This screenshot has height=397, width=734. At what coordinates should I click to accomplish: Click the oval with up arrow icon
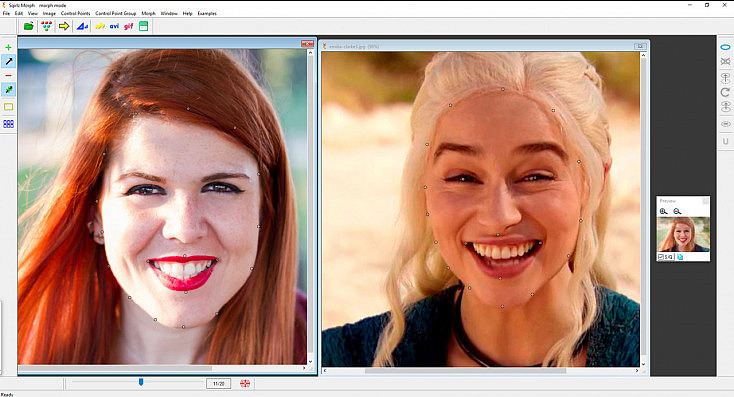pos(725,77)
